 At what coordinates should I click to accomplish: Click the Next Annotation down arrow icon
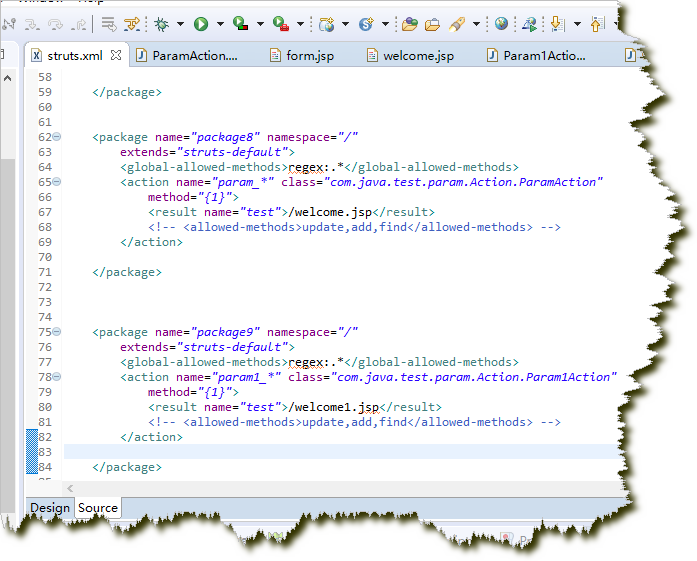(557, 24)
